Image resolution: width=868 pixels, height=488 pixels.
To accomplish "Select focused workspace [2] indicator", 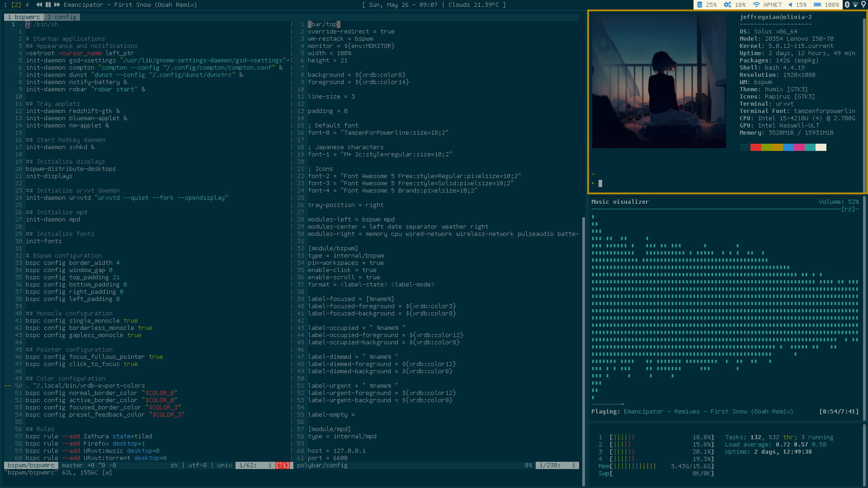I will pos(16,5).
